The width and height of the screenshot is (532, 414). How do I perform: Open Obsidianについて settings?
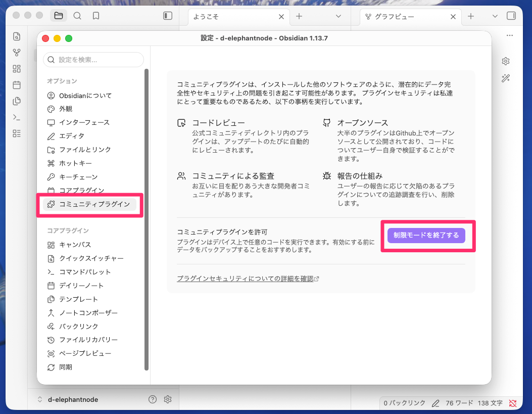[89, 96]
